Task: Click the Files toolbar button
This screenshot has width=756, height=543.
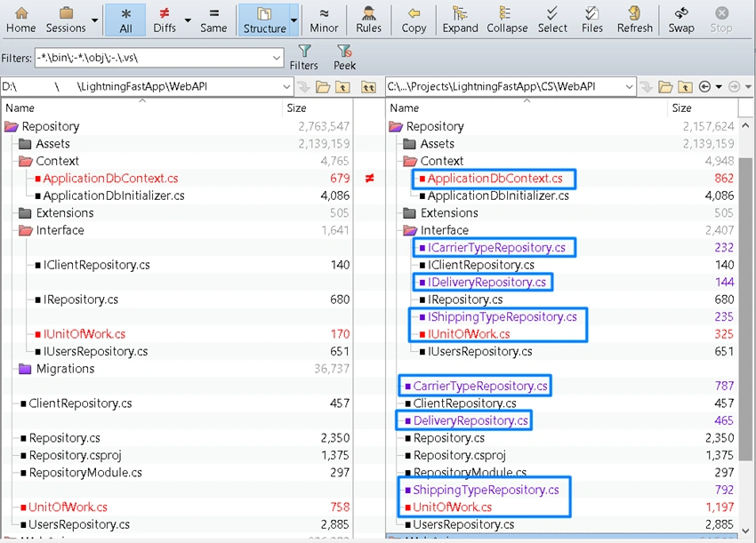Action: pos(592,20)
